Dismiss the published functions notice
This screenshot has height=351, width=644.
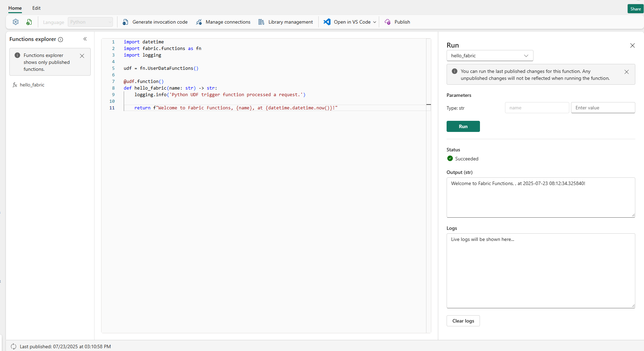tap(82, 56)
